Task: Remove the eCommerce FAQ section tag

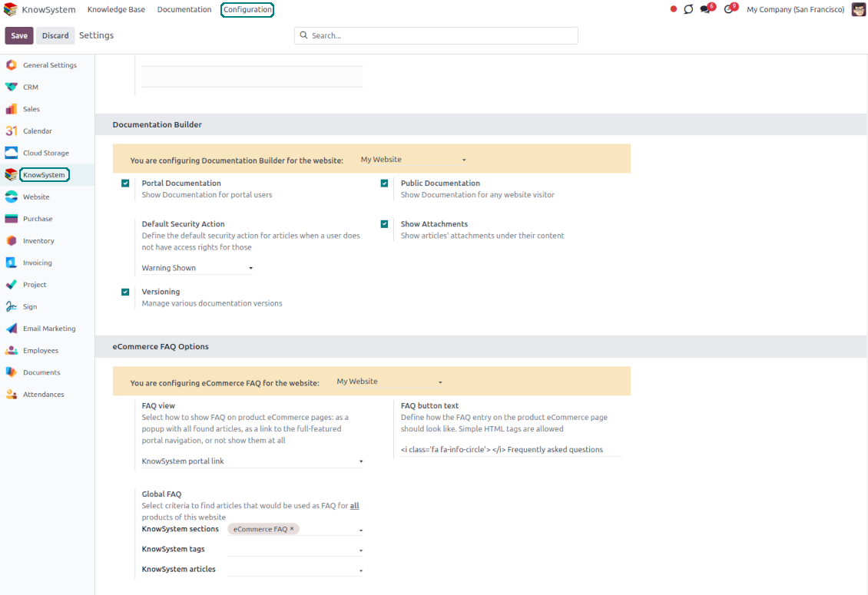Action: point(292,529)
